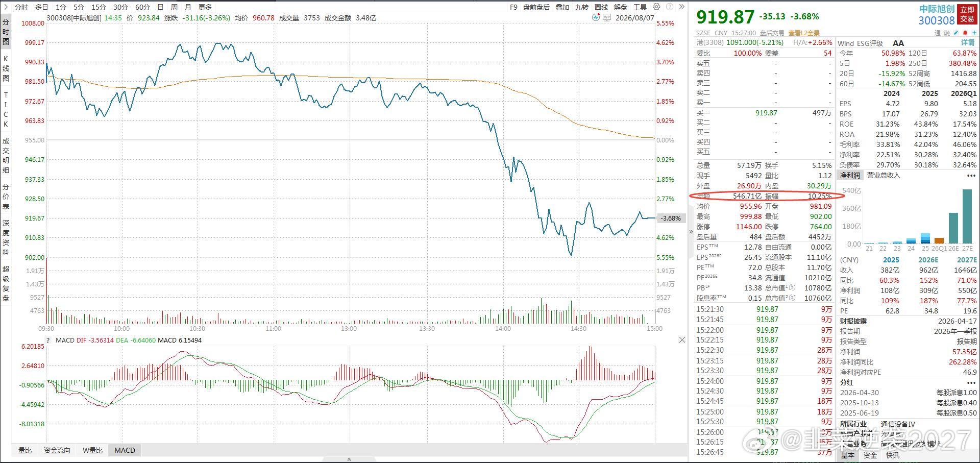This screenshot has width=980, height=463.
Task: Switch to the 日 daily chart
Action: pyautogui.click(x=161, y=7)
